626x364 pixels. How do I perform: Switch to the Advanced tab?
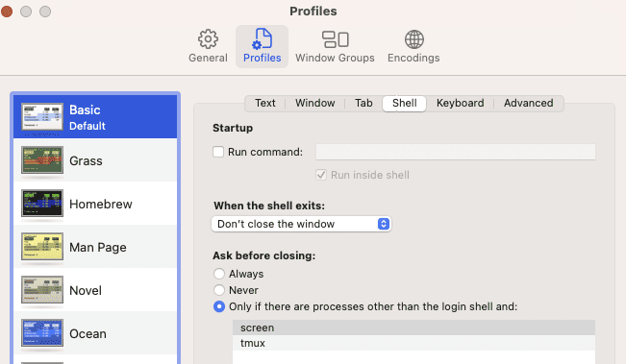point(528,104)
